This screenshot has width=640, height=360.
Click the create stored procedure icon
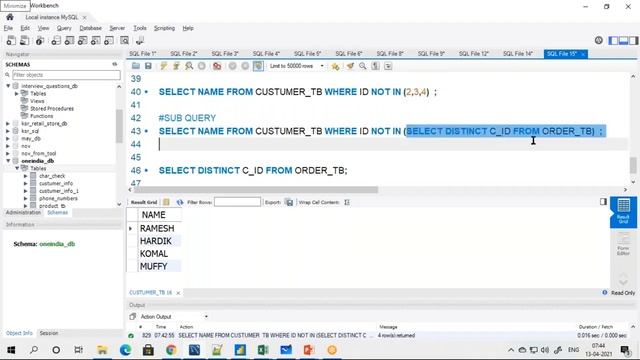coord(96,40)
